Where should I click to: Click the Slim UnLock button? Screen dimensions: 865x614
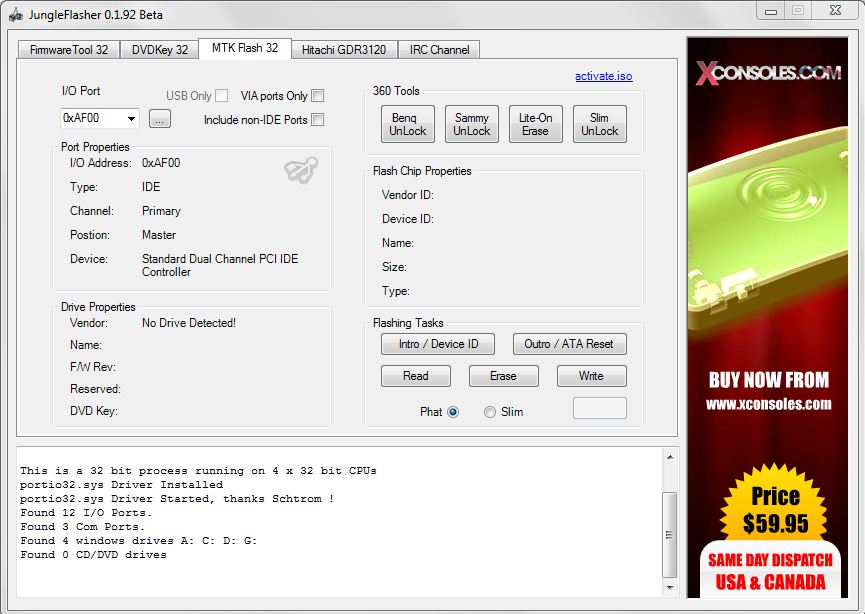[600, 124]
